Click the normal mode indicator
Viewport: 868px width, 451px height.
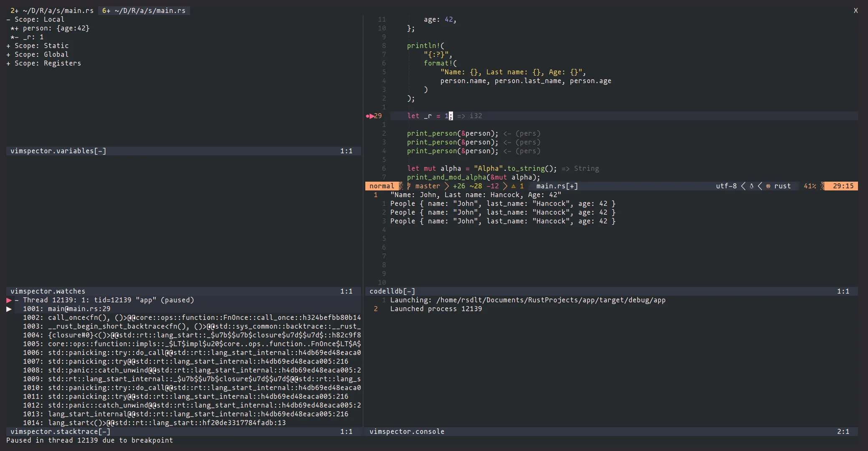point(382,186)
